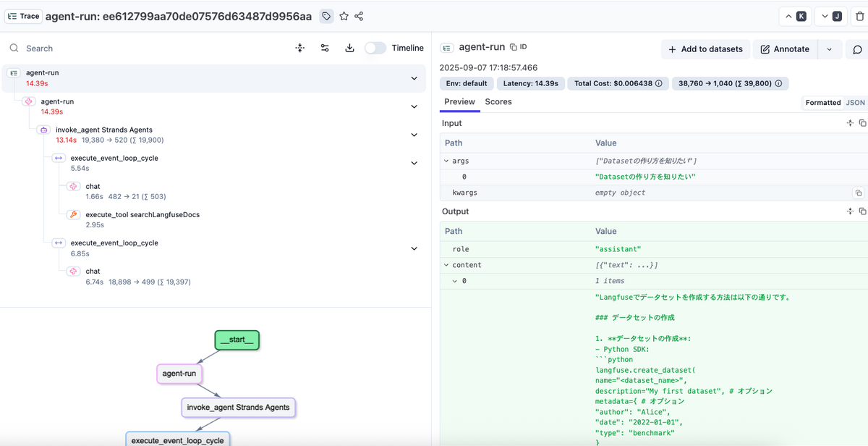
Task: Download the trace via download icon
Action: tap(349, 48)
